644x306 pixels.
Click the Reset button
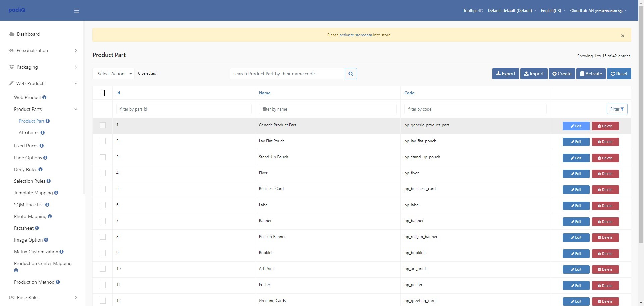(619, 74)
